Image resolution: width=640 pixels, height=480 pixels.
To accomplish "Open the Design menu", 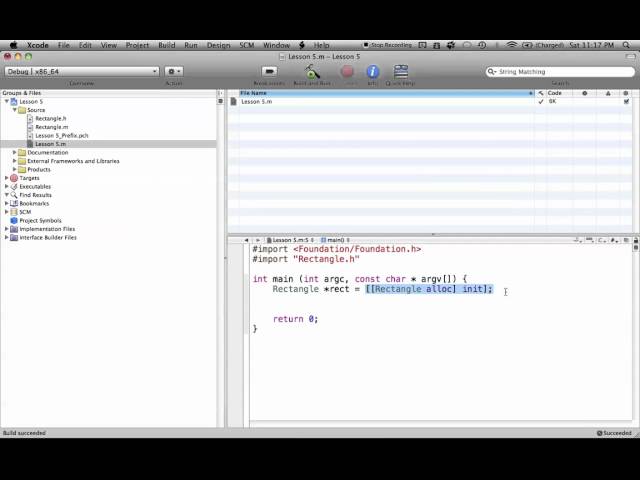I will click(218, 45).
